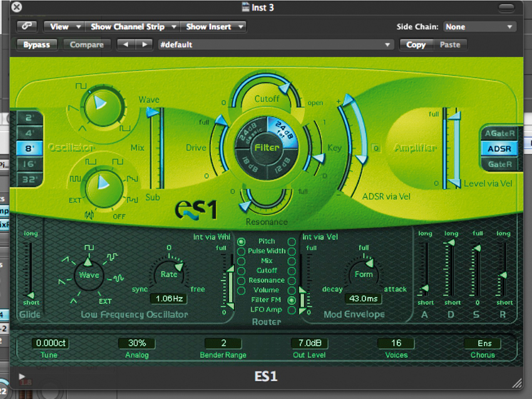532x399 pixels.
Task: Select triangle wave icon below Oscillator wave knob
Action: tap(83, 128)
